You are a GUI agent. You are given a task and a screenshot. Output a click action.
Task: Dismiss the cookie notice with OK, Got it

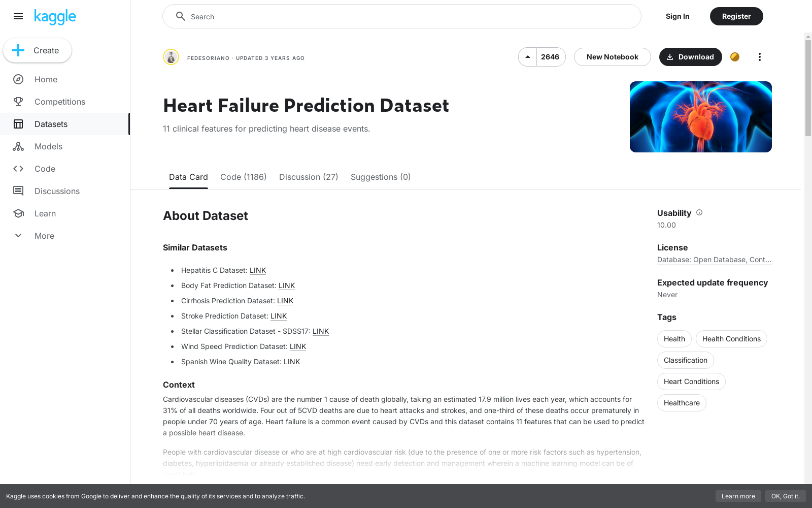786,496
